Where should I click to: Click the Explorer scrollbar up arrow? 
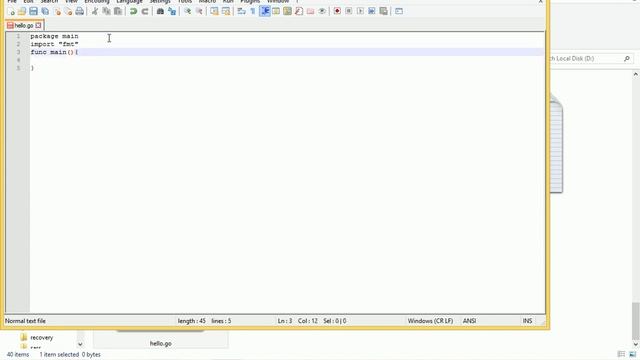point(636,74)
